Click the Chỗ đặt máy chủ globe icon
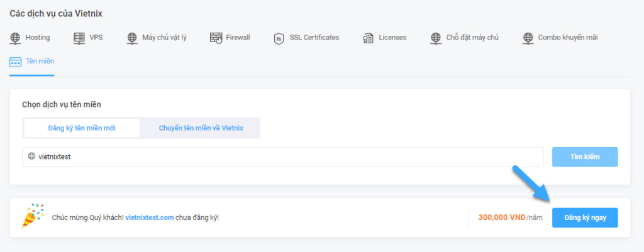The image size is (644, 252). point(435,38)
